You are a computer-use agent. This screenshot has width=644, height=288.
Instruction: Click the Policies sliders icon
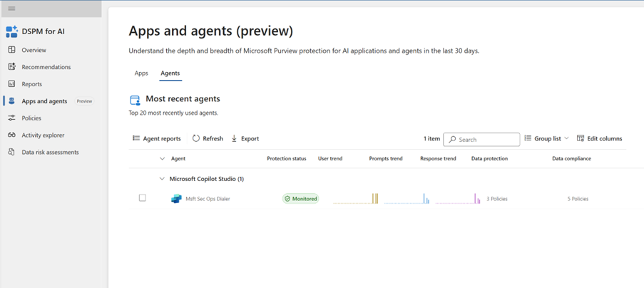pos(12,118)
